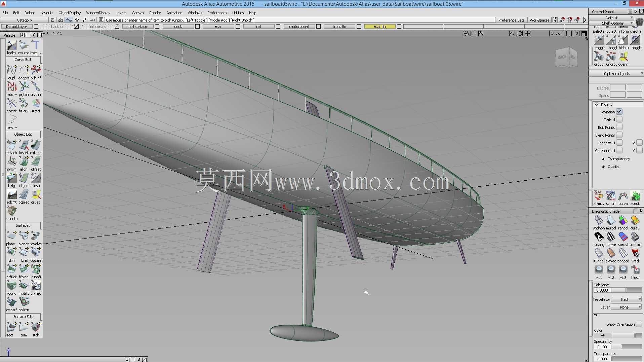Select the crvsct curve section tool
The width and height of the screenshot is (644, 362).
[x=11, y=103]
